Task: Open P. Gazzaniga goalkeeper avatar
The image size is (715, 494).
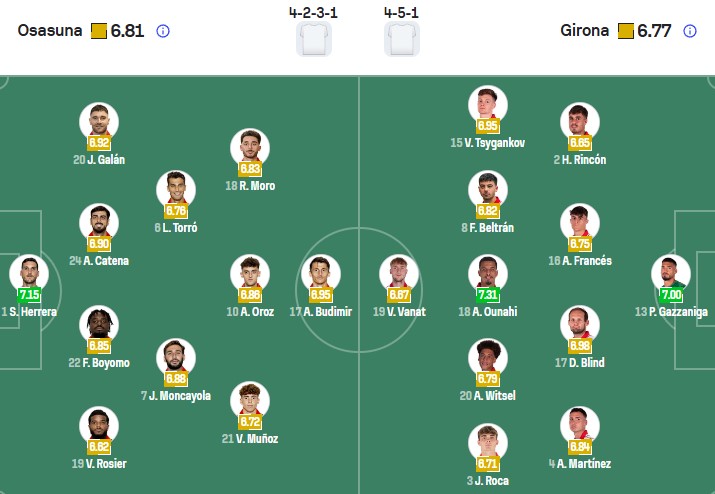Action: click(671, 273)
